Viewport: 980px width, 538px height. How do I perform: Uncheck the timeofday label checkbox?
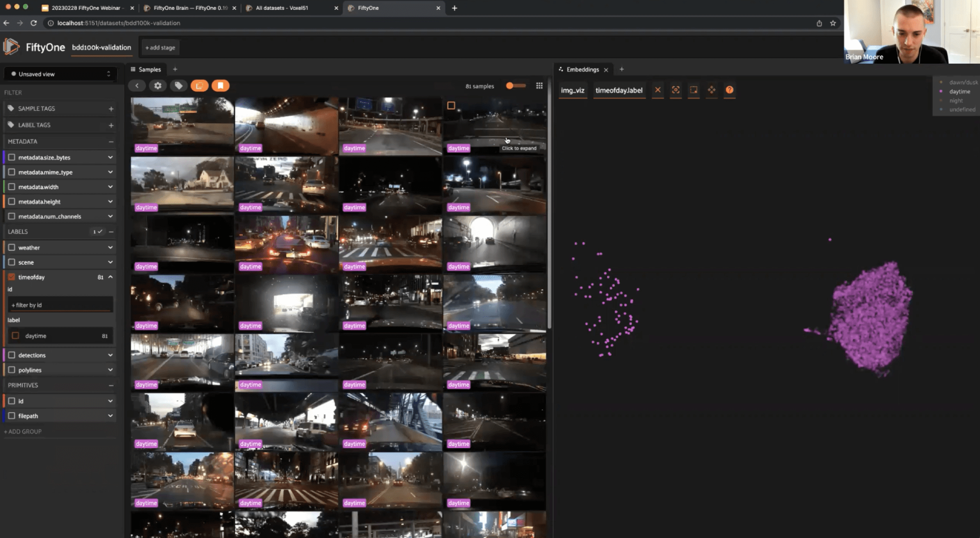[12, 277]
